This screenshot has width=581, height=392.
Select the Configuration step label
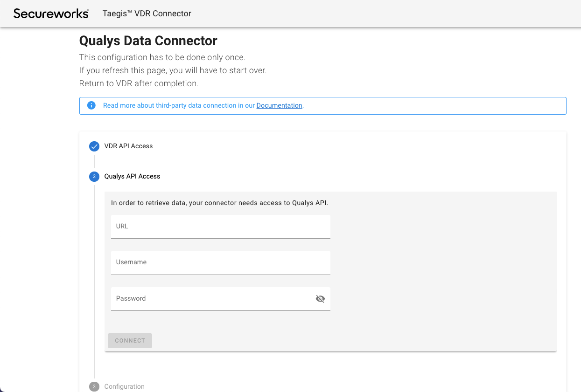[x=124, y=386]
